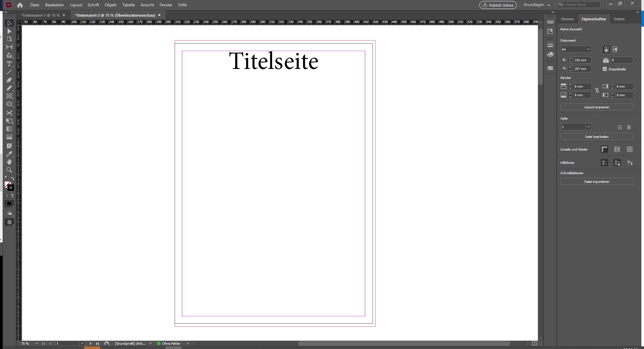Uncheck the Doppelseite checkbox
Screen dimensions: 644x349
point(605,69)
